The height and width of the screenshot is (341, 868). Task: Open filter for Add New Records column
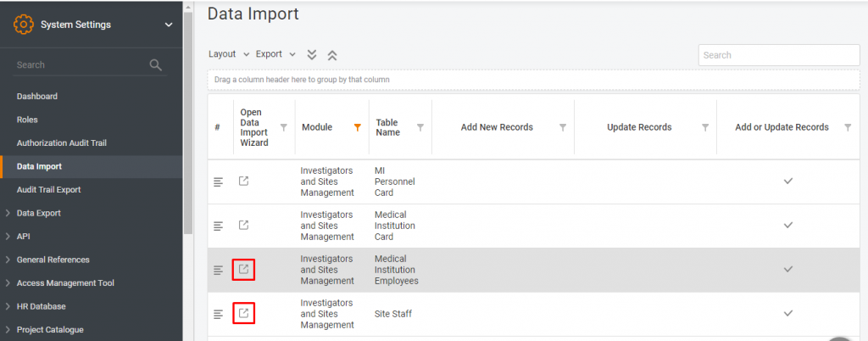click(x=563, y=127)
